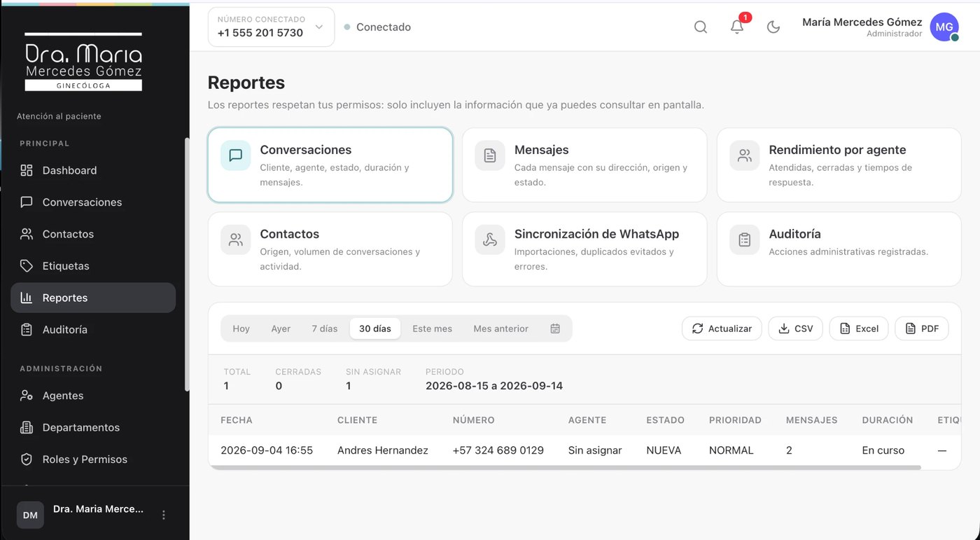Open Etiquetas in the sidebar
The width and height of the screenshot is (980, 540).
93,266
